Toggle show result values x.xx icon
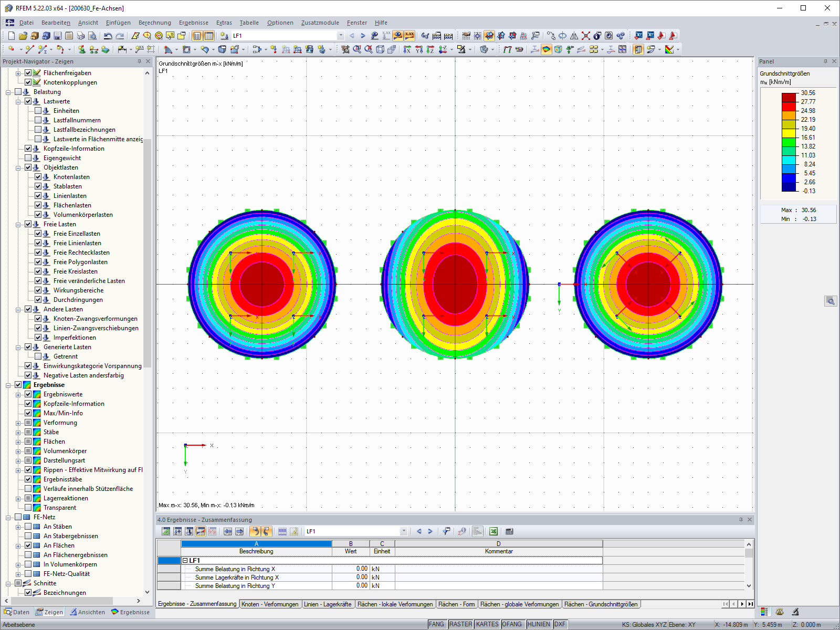840x630 pixels. click(409, 36)
